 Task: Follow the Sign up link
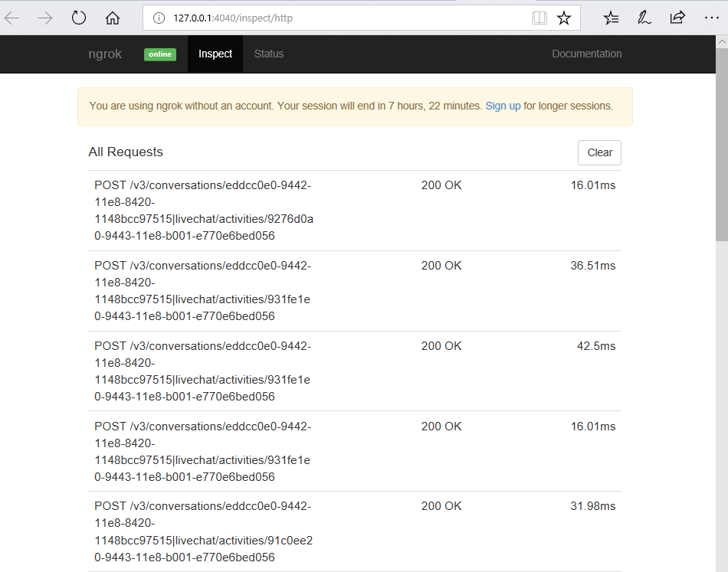tap(503, 106)
